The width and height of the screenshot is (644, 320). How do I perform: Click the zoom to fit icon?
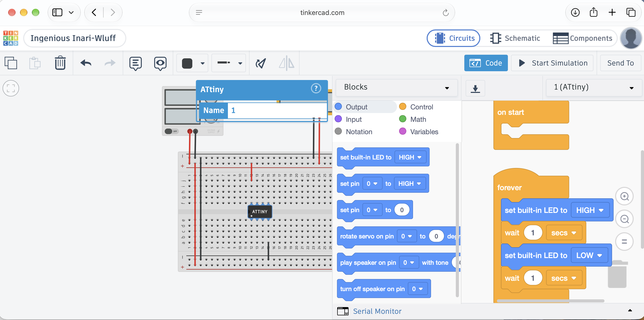click(11, 88)
